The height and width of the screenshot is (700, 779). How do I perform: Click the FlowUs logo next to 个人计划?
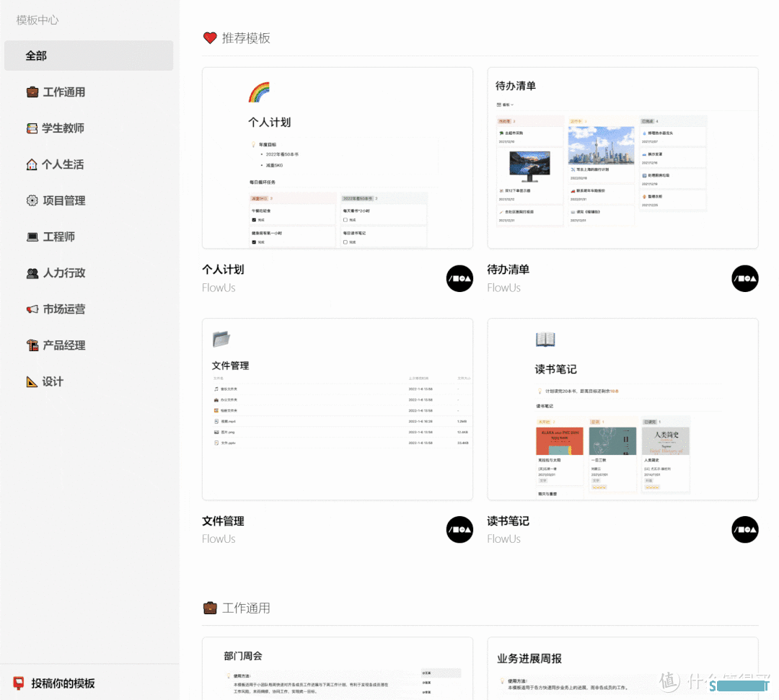click(459, 278)
